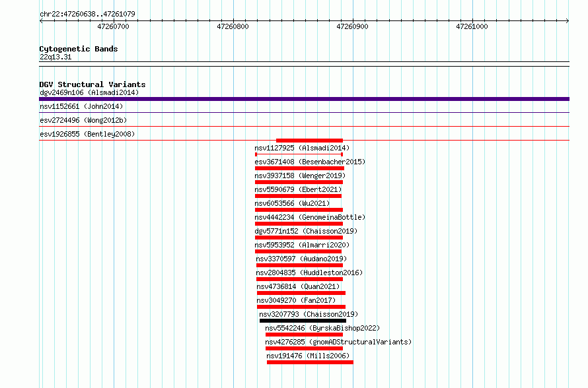This screenshot has width=588, height=388.
Task: Click nsv4442234 (GenomeinaBottle) text
Action: click(310, 217)
